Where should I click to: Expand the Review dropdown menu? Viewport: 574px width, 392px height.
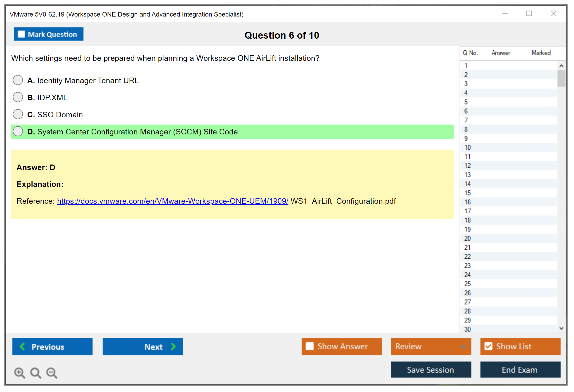pos(463,346)
